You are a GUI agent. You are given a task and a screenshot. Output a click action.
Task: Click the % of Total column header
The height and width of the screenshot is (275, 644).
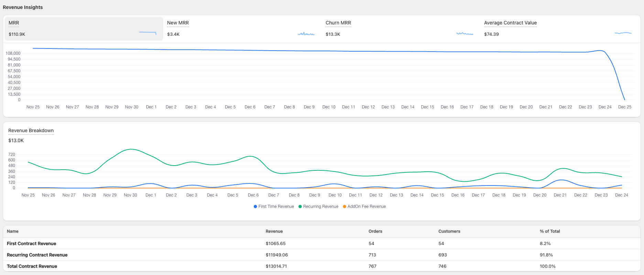pos(549,231)
